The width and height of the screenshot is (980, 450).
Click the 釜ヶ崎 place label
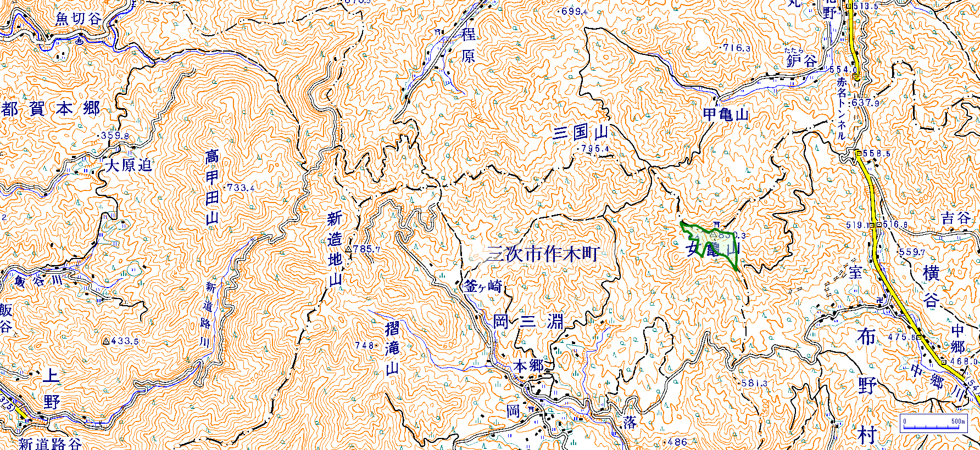[483, 285]
